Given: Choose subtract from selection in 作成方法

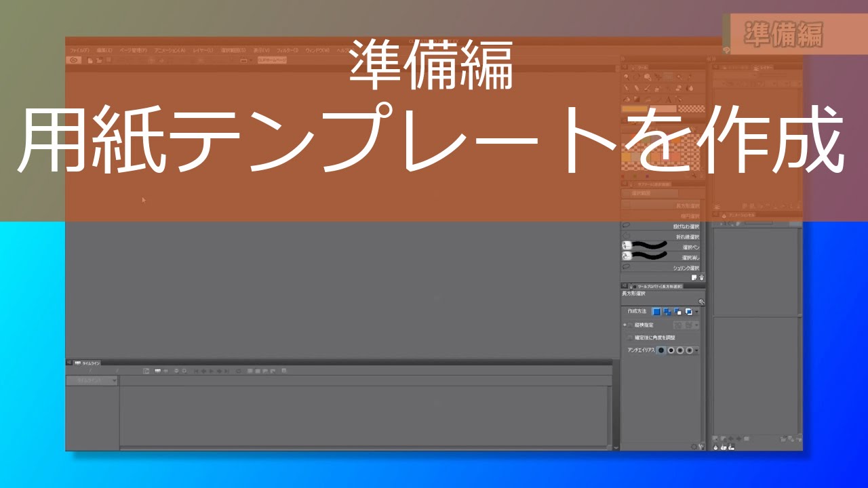Looking at the screenshot, I should [678, 312].
